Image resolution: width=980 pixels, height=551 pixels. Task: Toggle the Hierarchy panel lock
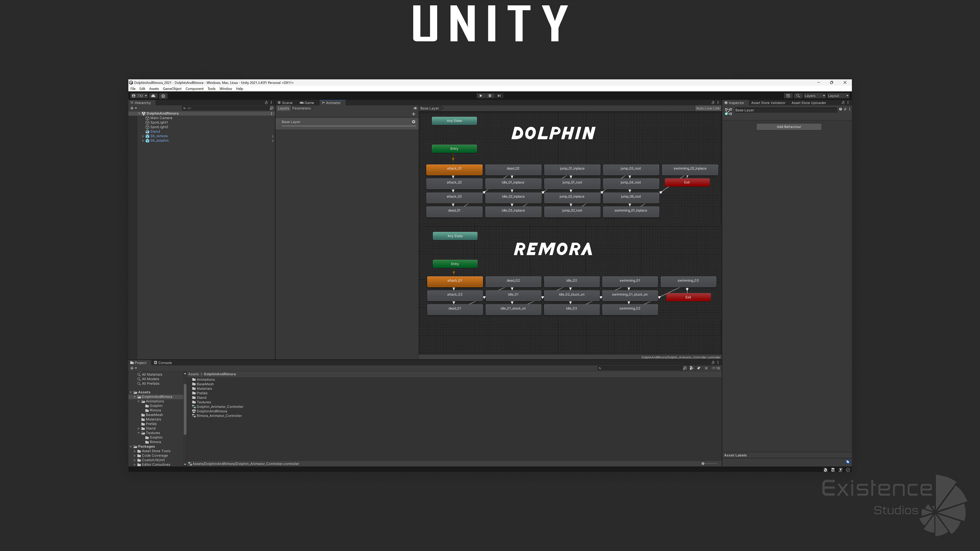tap(266, 103)
